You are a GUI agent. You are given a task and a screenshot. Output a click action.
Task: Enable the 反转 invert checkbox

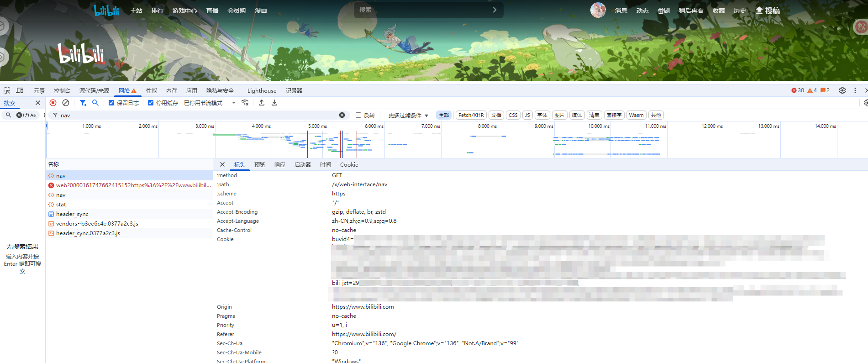click(358, 115)
